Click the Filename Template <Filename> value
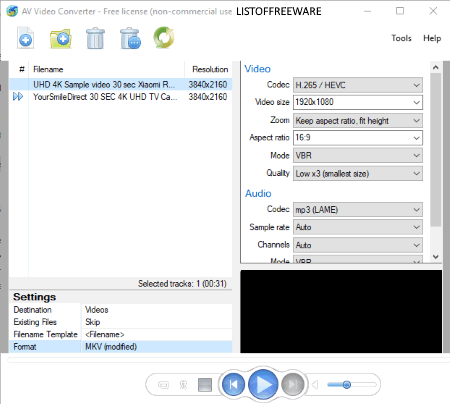 157,334
